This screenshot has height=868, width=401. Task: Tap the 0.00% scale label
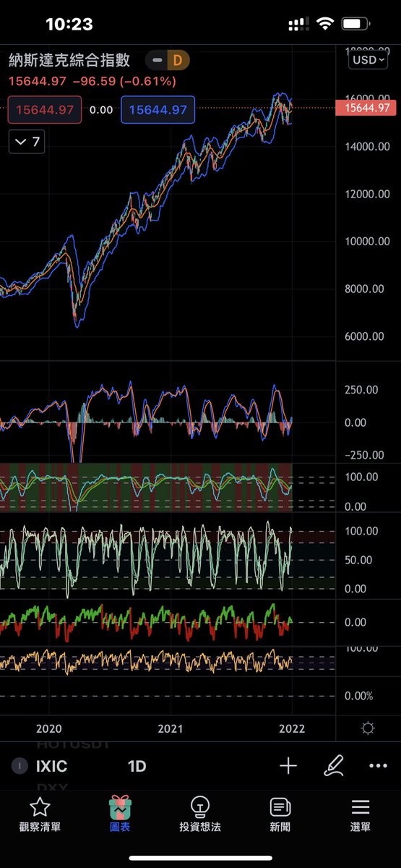click(x=358, y=696)
